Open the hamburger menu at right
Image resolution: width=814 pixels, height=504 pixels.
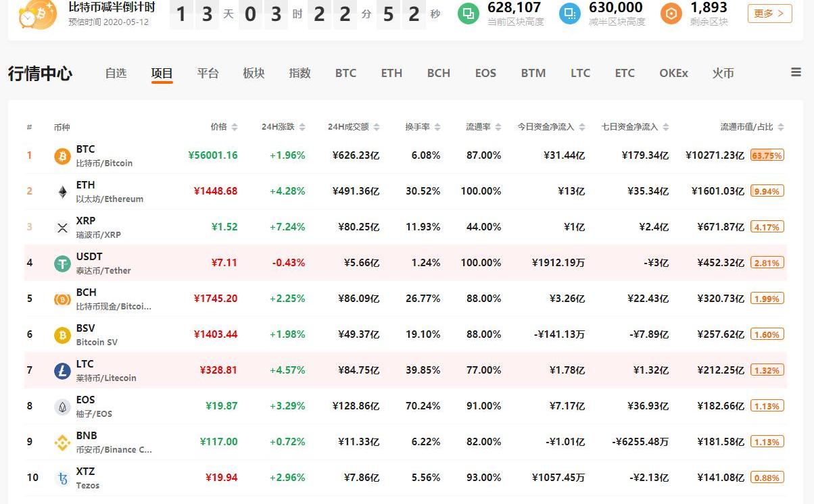coord(796,72)
